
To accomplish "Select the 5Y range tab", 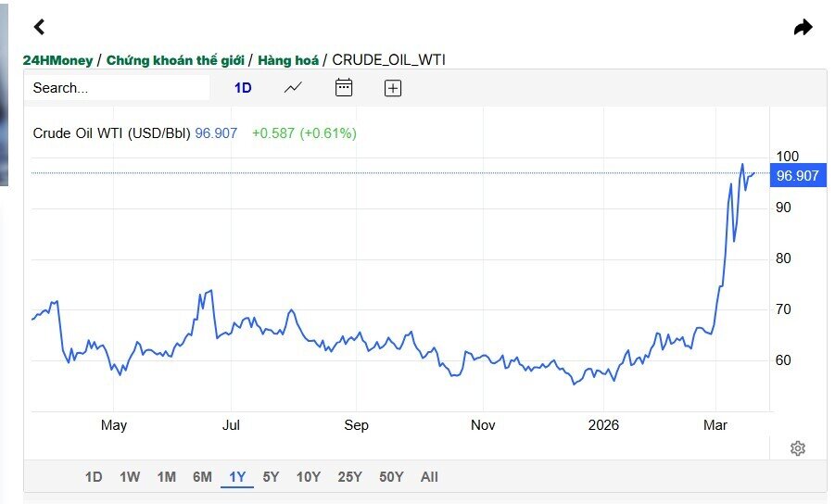I will (x=271, y=477).
